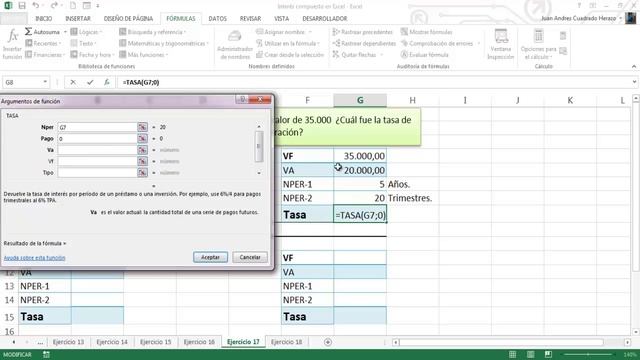The width and height of the screenshot is (640, 360).
Task: Open Ayuda sobre esta función link
Action: point(34,258)
